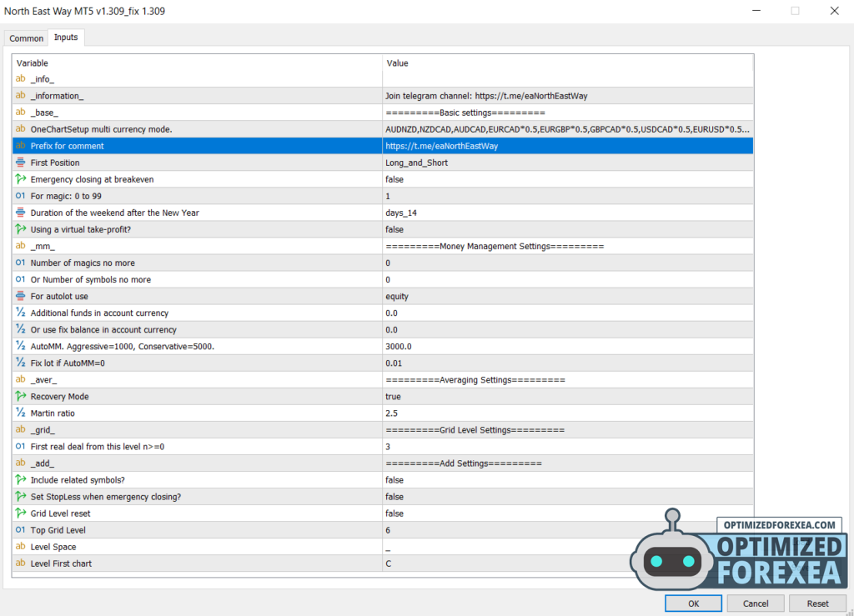Click the Variable column header
The image size is (854, 616).
tap(197, 63)
